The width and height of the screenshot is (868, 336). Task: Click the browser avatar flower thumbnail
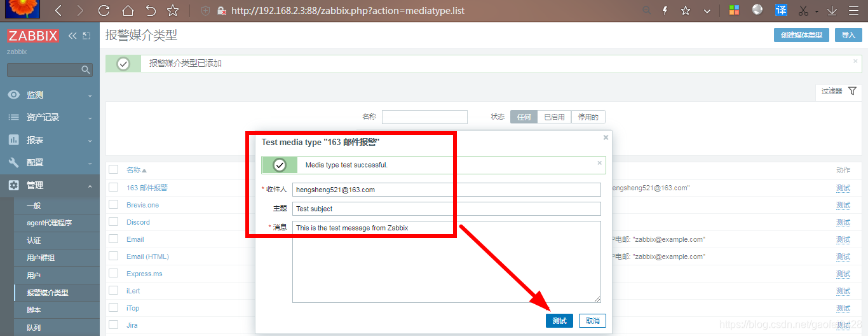point(22,9)
